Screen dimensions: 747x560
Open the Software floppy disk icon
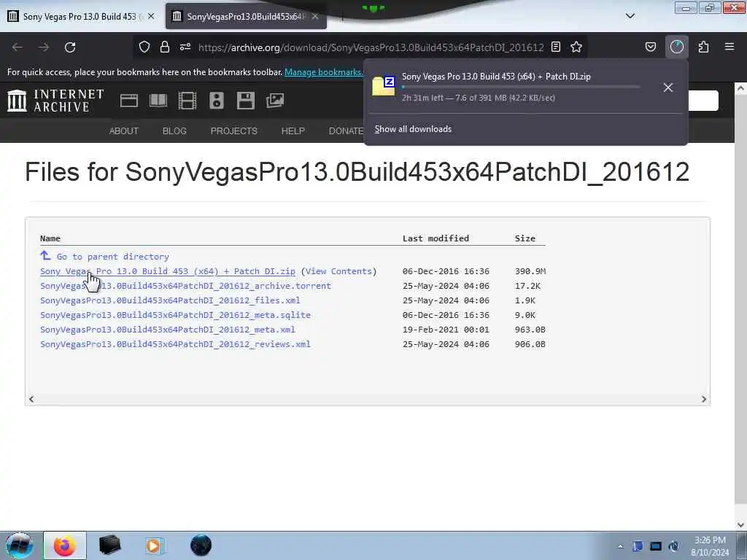pos(246,101)
